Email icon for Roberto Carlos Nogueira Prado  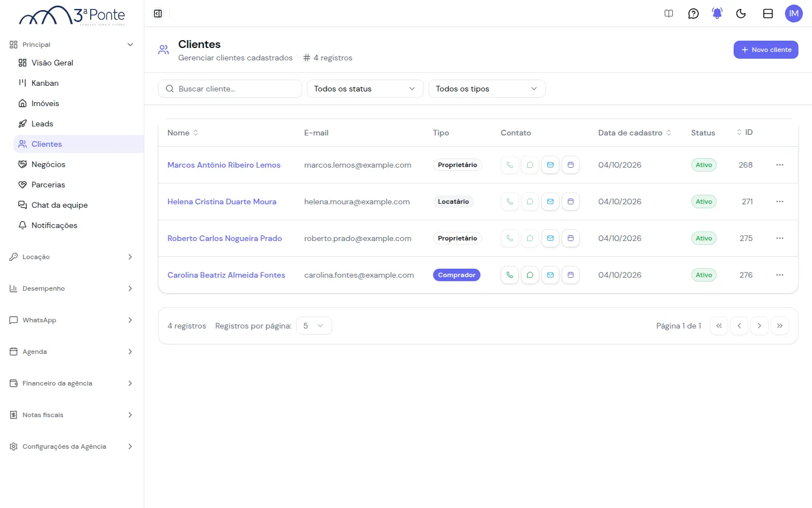pyautogui.click(x=550, y=238)
